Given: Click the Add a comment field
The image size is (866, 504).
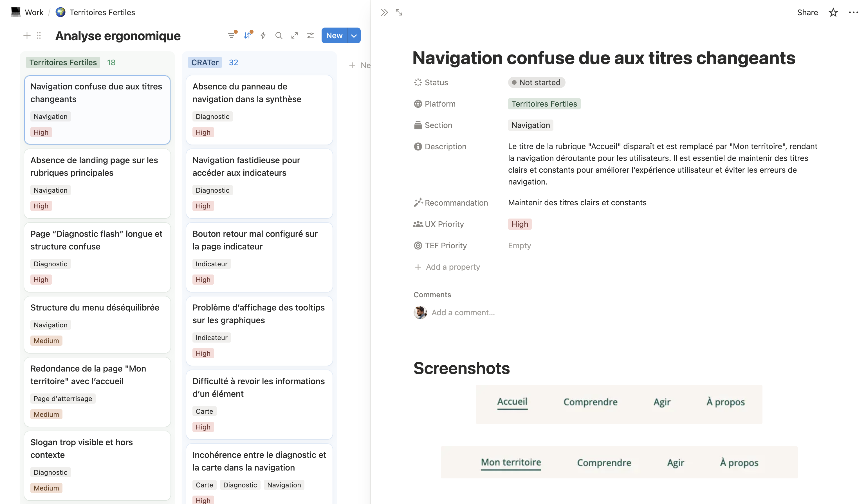Looking at the screenshot, I should [463, 313].
